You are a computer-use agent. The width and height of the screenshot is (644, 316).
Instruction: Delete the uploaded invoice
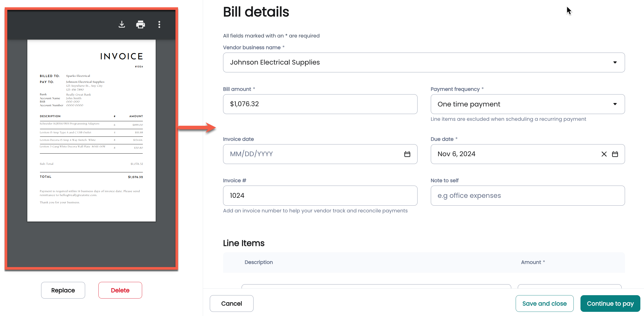click(120, 290)
